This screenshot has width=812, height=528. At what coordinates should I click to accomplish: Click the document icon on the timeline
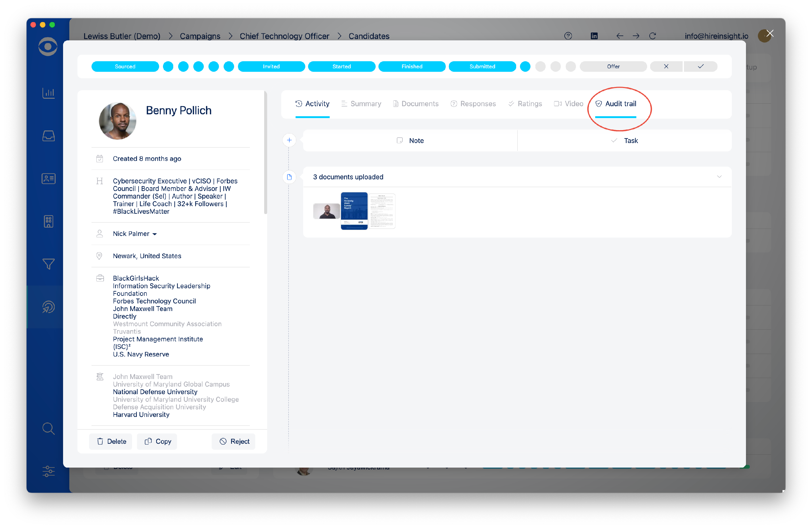click(289, 177)
